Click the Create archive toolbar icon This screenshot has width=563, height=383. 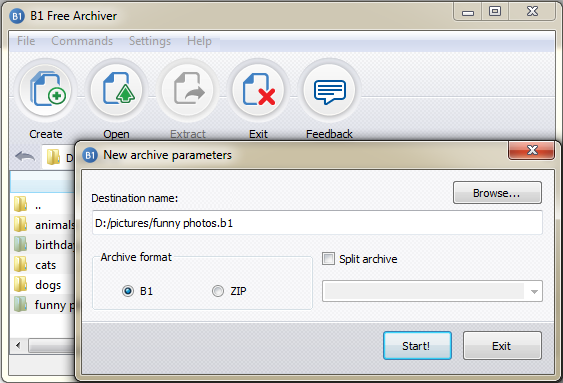tap(46, 90)
